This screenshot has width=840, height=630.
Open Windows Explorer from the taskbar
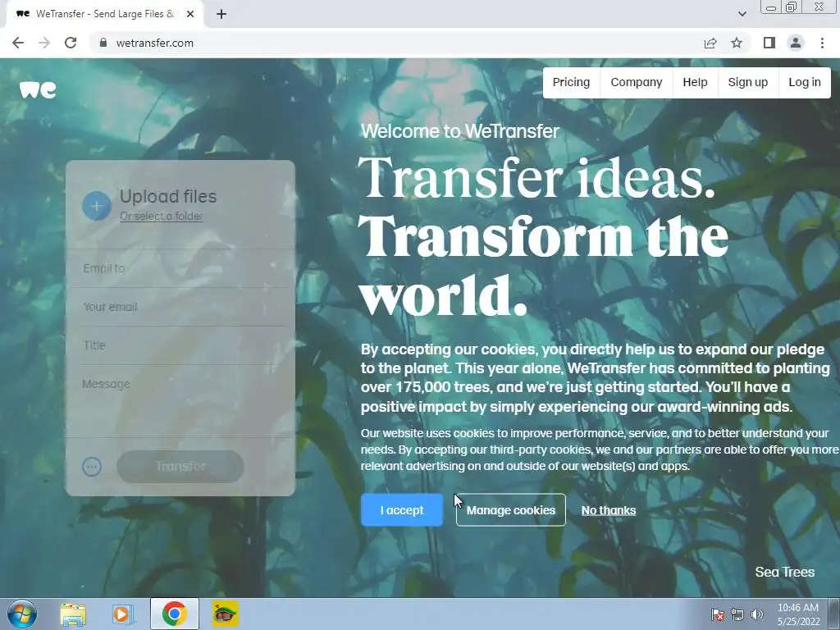pos(73,614)
